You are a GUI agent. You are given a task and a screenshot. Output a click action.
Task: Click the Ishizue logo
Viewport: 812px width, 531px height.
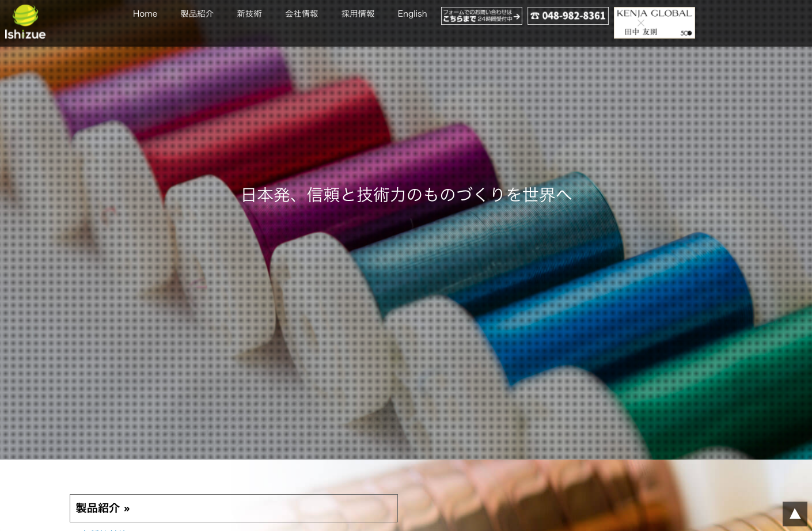tap(25, 22)
